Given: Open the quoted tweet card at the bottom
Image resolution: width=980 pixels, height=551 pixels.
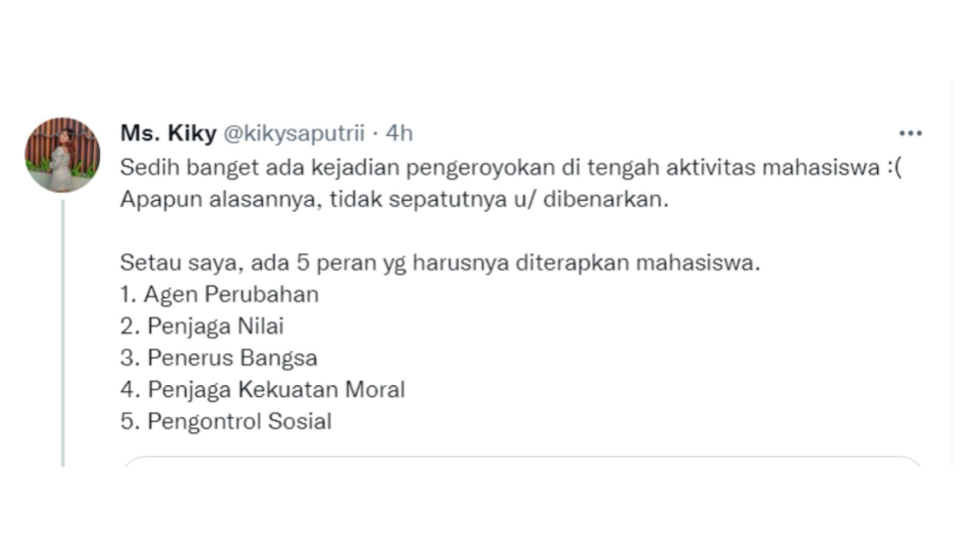Looking at the screenshot, I should (x=522, y=461).
